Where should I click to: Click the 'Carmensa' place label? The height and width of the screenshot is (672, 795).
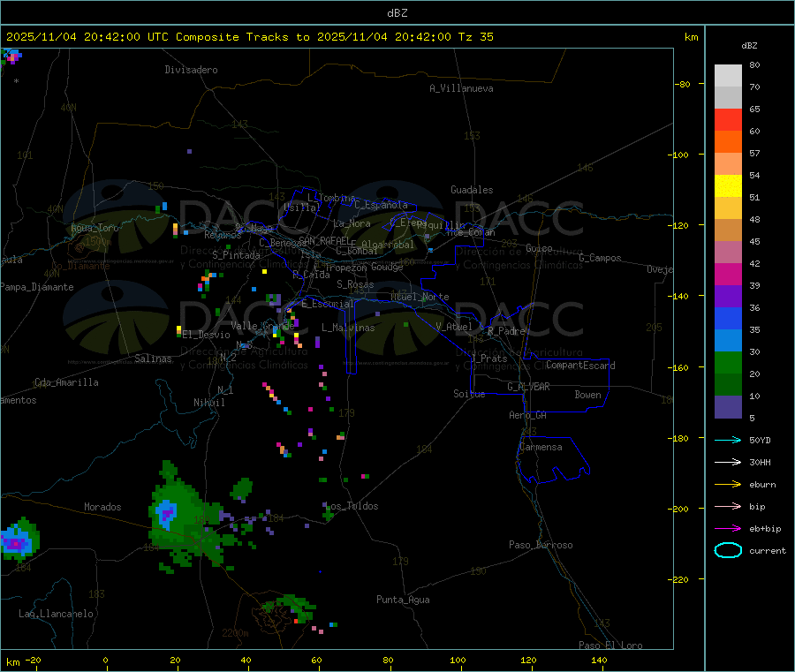[541, 447]
